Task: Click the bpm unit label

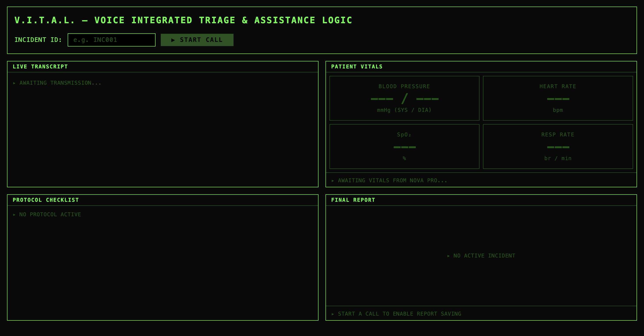Action: (x=557, y=110)
